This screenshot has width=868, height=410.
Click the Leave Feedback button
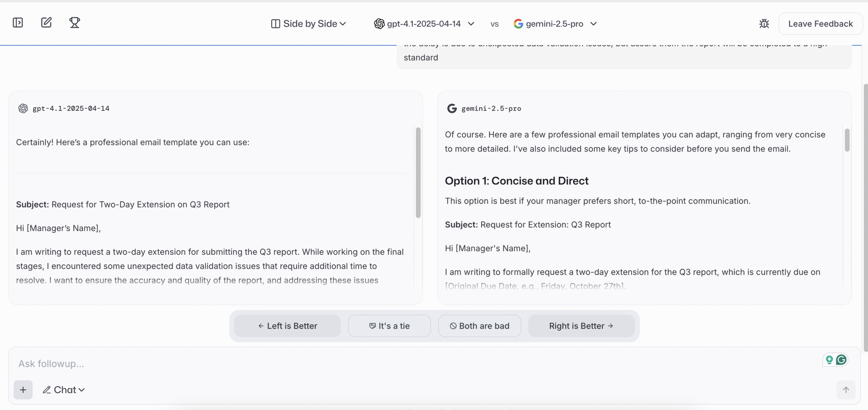point(821,24)
